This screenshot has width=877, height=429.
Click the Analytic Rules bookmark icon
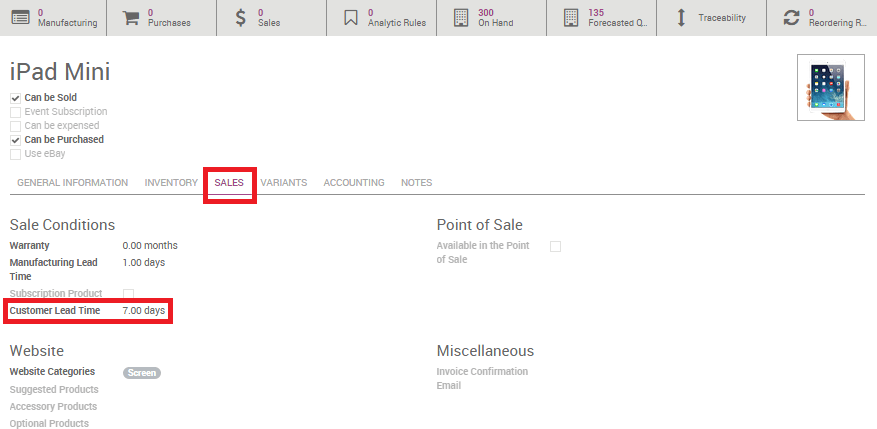point(350,18)
